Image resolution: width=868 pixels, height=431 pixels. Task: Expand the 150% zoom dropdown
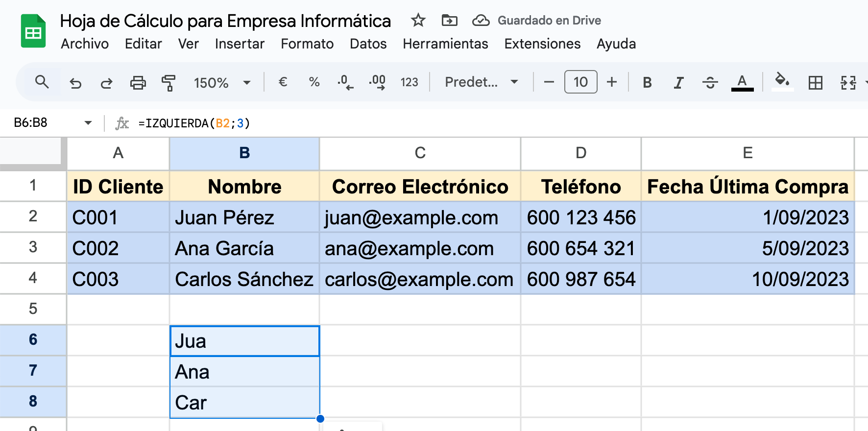pos(222,83)
